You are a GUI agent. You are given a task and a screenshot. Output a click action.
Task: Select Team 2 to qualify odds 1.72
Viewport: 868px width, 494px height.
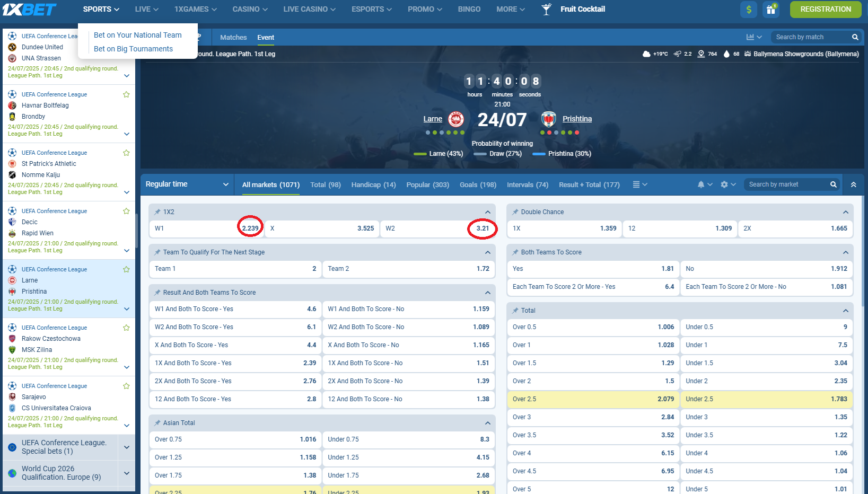coord(409,269)
